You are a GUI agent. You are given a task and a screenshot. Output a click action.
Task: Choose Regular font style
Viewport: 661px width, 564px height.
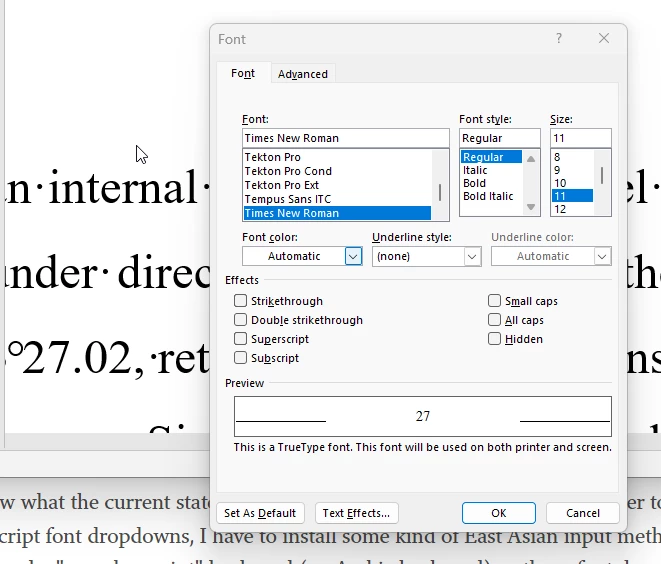[x=491, y=157]
